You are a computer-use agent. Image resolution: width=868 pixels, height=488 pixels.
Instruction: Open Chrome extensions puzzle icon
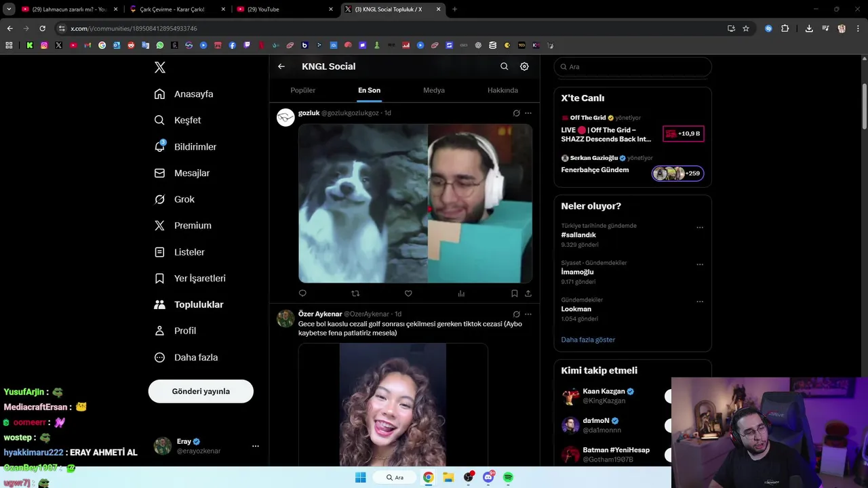[x=785, y=28]
